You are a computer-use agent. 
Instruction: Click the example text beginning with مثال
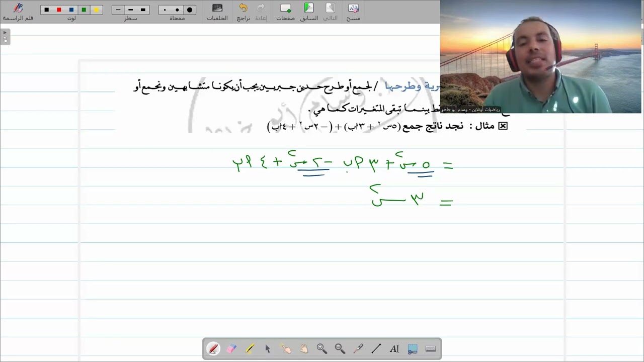click(387, 126)
